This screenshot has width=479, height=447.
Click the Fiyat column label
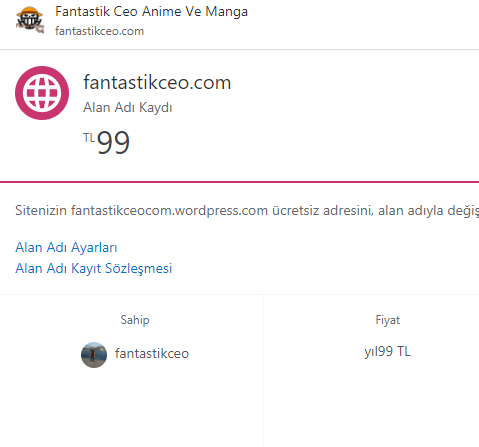coord(387,320)
